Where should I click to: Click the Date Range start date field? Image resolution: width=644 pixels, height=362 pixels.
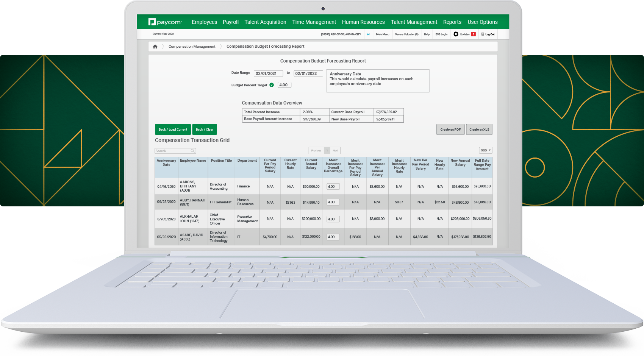[268, 73]
